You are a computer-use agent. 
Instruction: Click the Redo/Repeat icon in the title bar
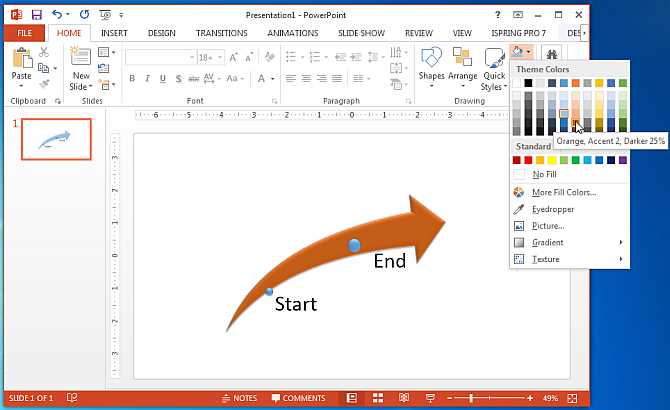[x=84, y=15]
